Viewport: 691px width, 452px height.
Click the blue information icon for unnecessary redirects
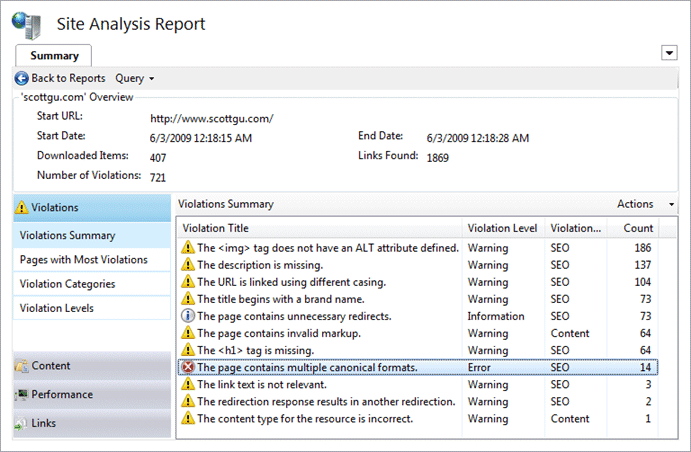coord(188,316)
